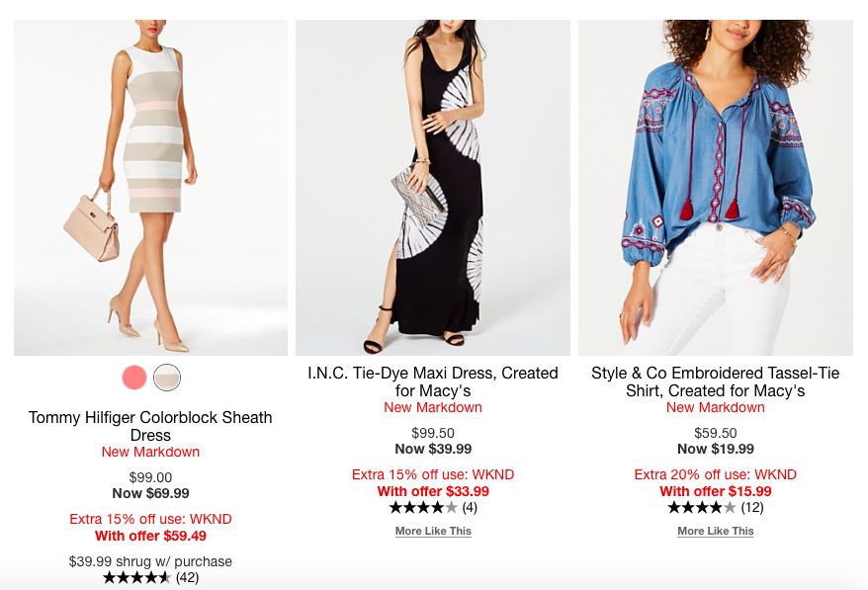View star rating for the embroidered shirt

(x=702, y=507)
